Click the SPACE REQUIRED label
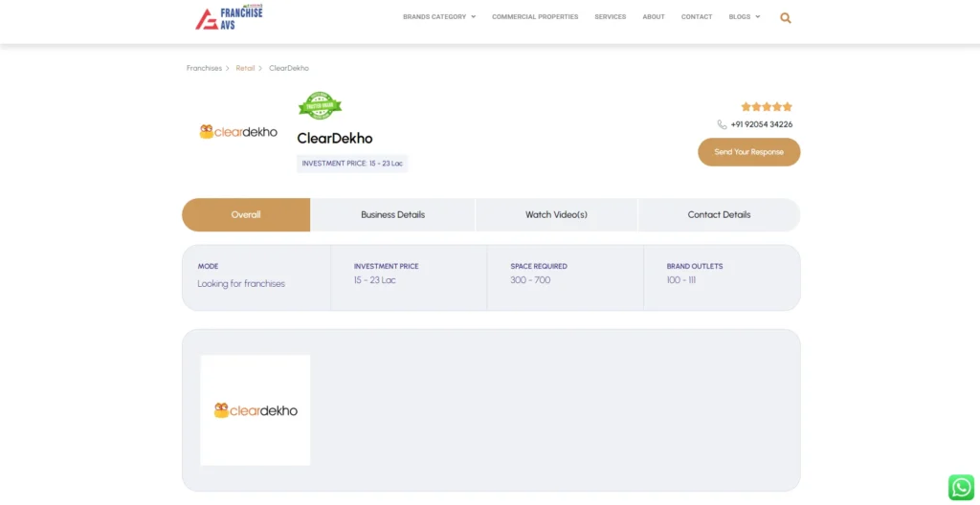Viewport: 980px width, 505px height. 538,266
